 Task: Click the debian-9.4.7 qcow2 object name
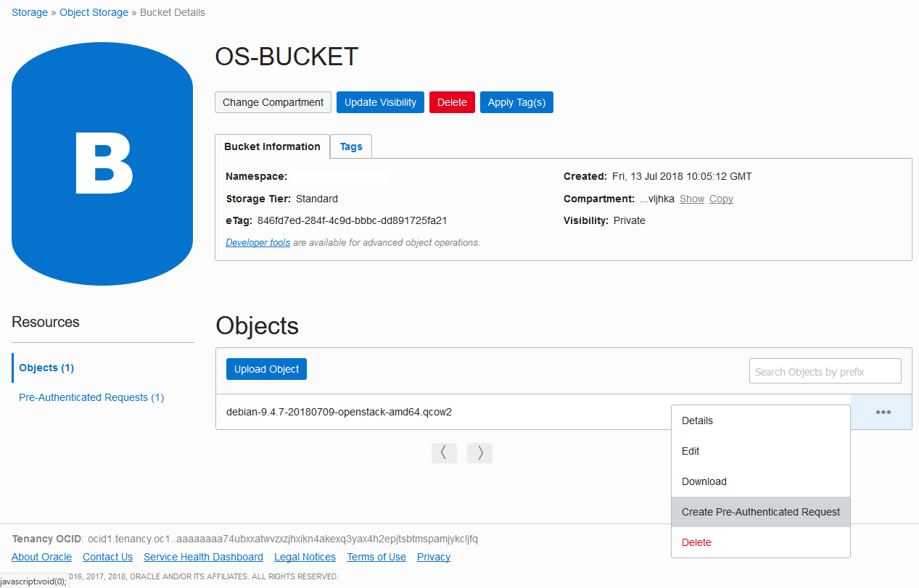pos(339,412)
